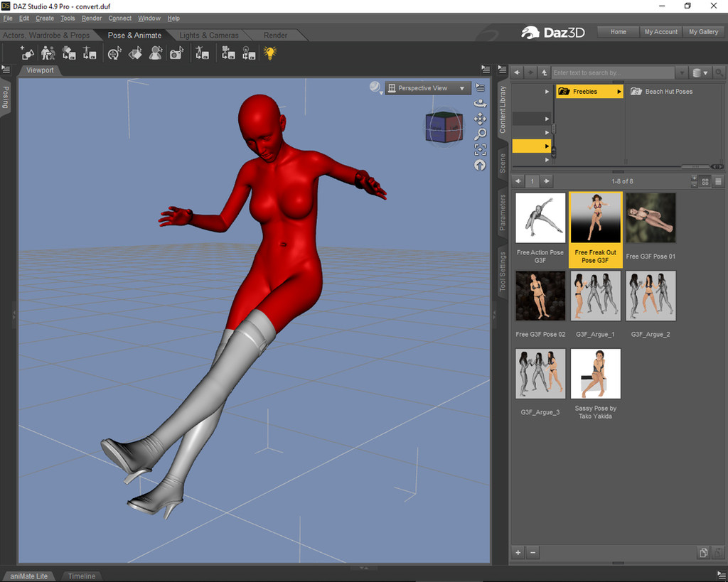Click the plus button below content thumbnails

click(518, 552)
